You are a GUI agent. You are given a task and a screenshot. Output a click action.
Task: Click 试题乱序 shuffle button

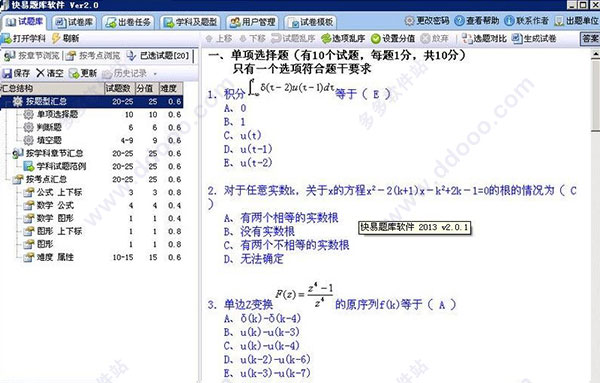(293, 38)
